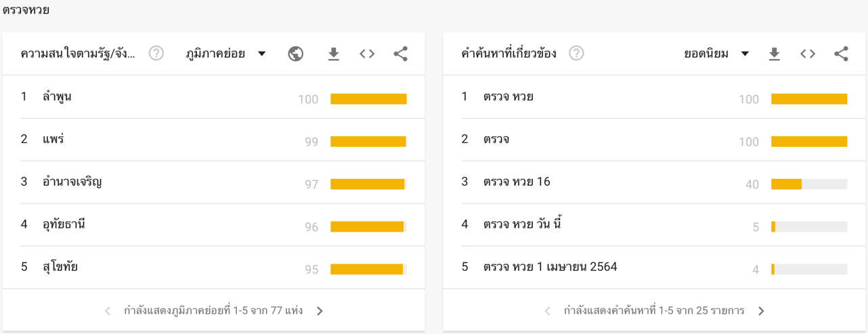Go to next page of related queries
The image size is (868, 334).
(x=761, y=311)
